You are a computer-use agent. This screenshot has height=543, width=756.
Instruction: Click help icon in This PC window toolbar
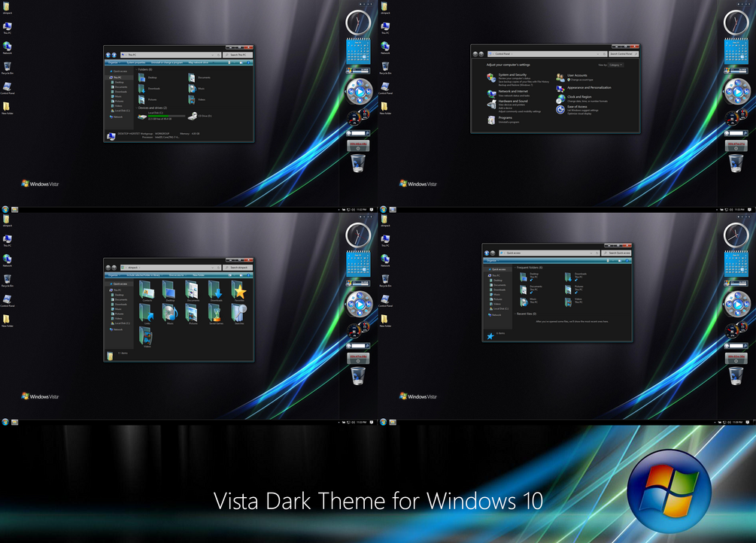point(249,62)
